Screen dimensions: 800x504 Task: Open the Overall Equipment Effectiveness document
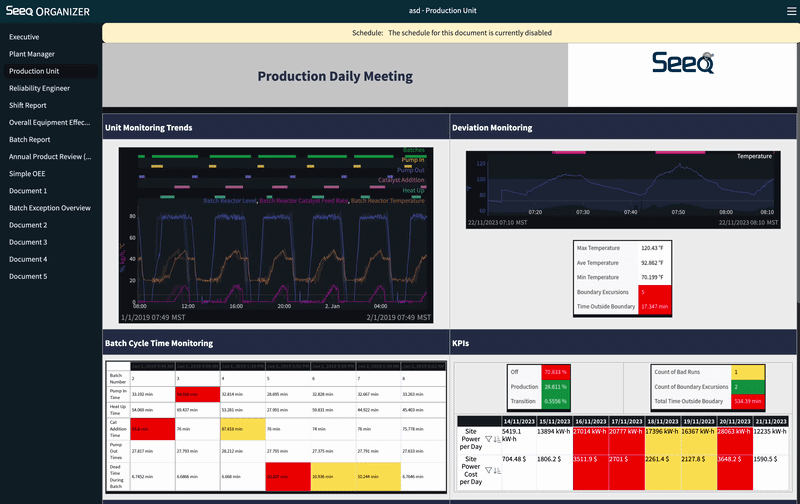[x=49, y=122]
